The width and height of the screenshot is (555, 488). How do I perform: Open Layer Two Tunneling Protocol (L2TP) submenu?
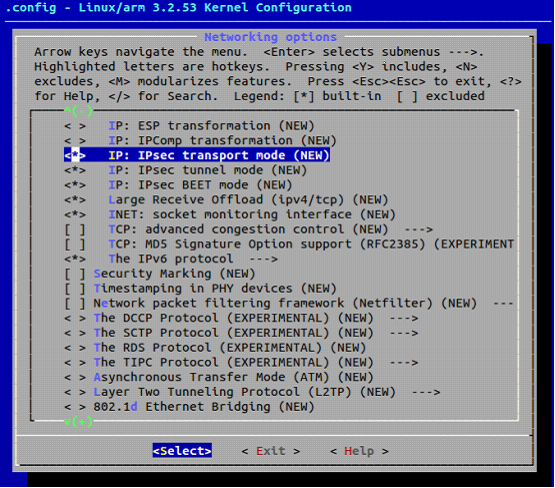[x=426, y=392]
